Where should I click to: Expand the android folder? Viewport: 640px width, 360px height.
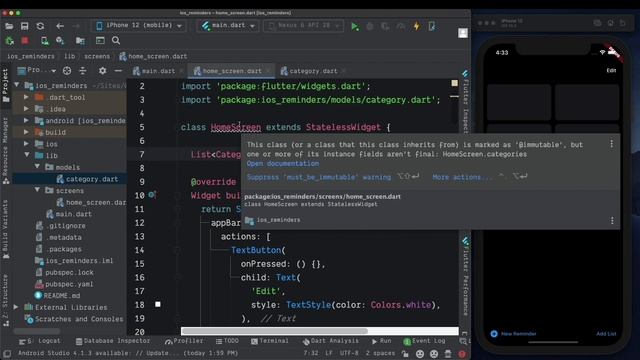pos(26,120)
